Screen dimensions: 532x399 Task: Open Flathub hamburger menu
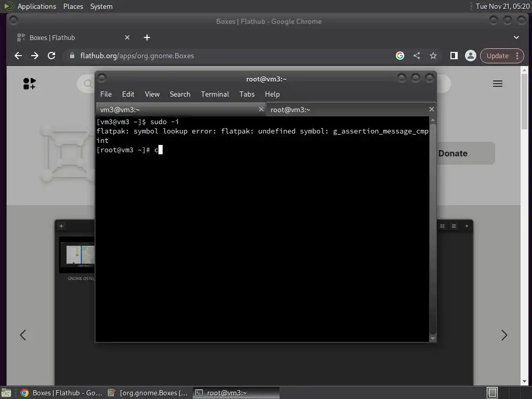click(497, 84)
